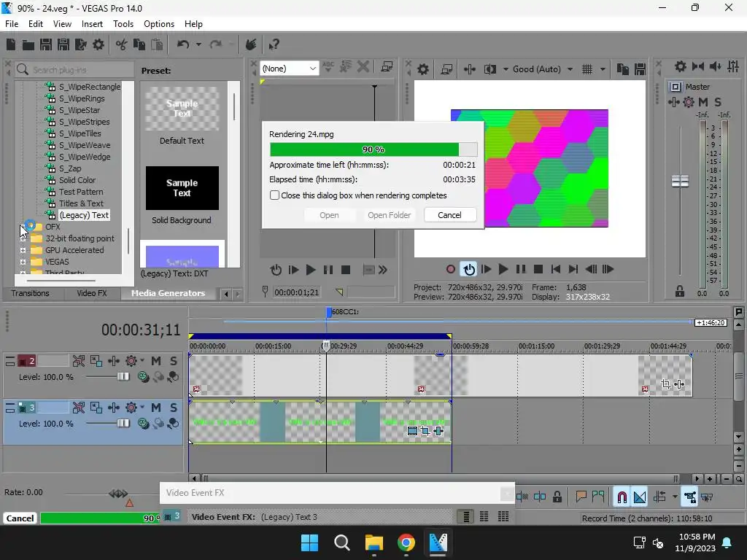The height and width of the screenshot is (560, 747).
Task: Click the Master bus dim output icon
Action: click(x=715, y=66)
